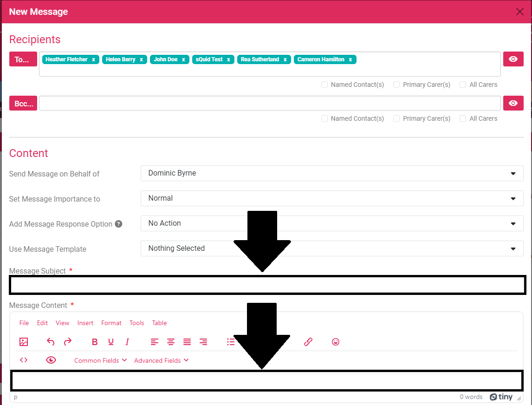The width and height of the screenshot is (532, 405).
Task: Click the insert image icon in editor toolbar
Action: click(24, 342)
